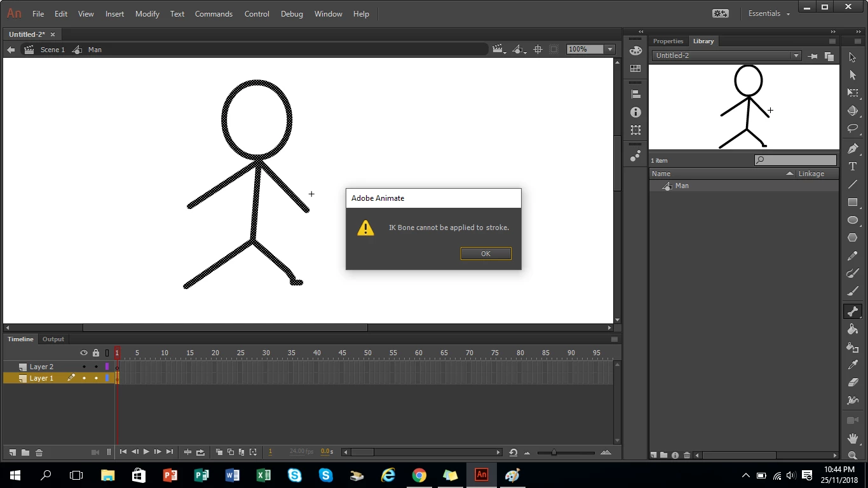Hide Layer 1 via its visibility dot
Screen dimensions: 868x488
[x=84, y=378]
